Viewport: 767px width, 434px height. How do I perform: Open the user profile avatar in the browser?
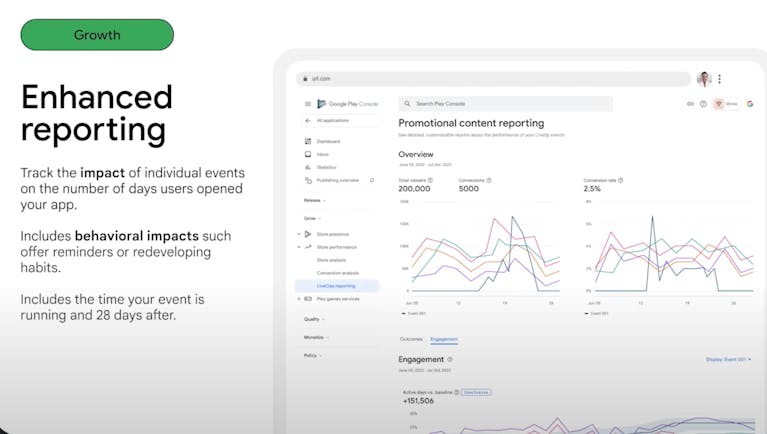[704, 79]
